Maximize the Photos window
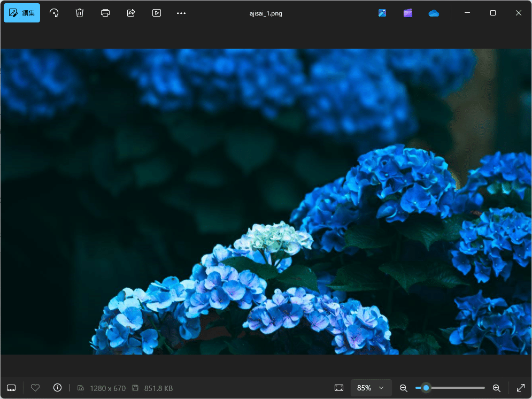The image size is (532, 399). coord(493,13)
